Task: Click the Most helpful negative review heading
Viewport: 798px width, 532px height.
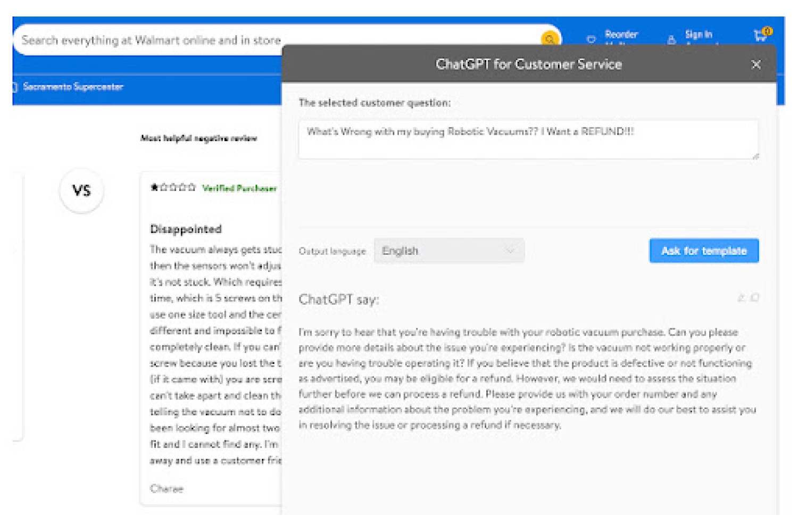Action: [198, 138]
